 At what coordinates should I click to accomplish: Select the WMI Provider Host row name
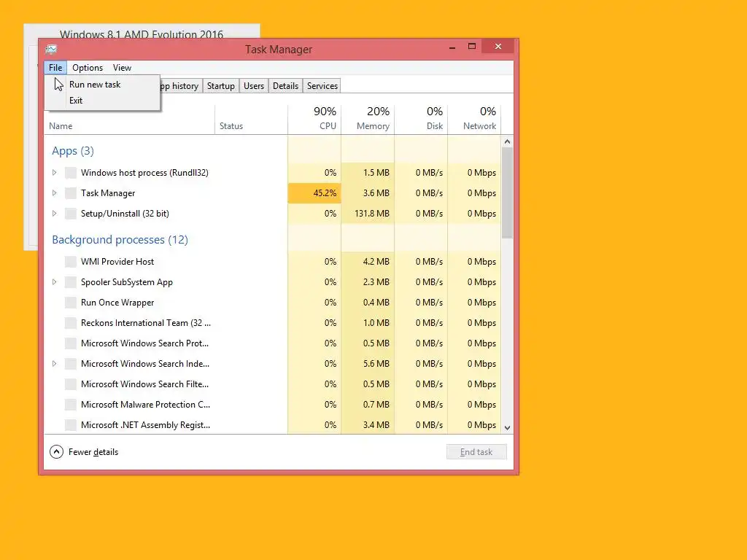click(117, 262)
